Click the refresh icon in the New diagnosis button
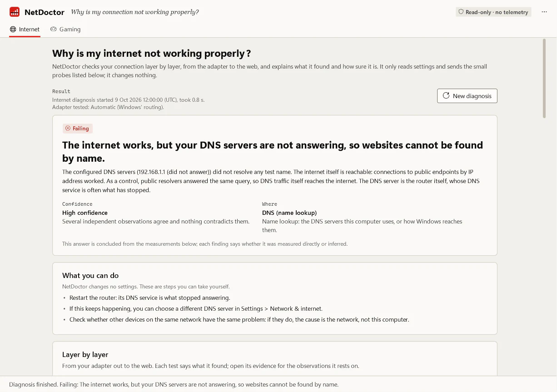This screenshot has height=392, width=557. pos(446,96)
